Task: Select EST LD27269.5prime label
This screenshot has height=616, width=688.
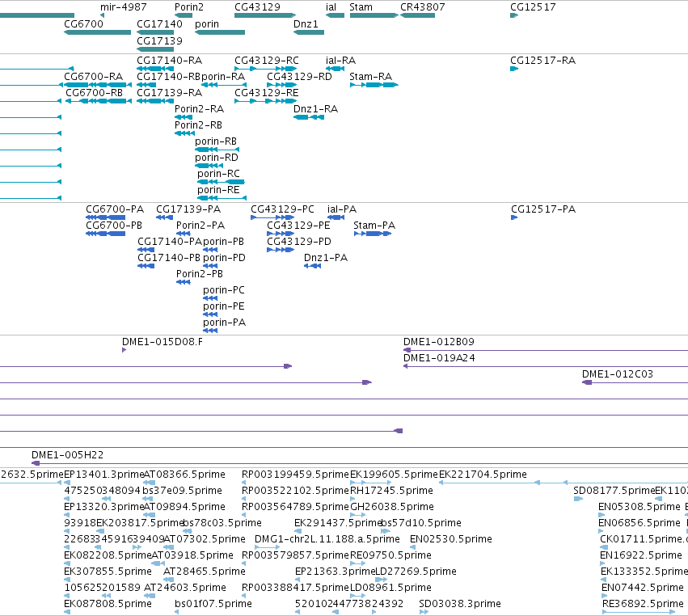Action: pos(416,572)
